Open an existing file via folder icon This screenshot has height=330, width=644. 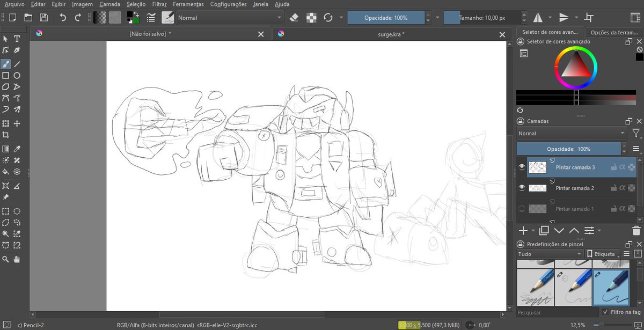pyautogui.click(x=28, y=18)
